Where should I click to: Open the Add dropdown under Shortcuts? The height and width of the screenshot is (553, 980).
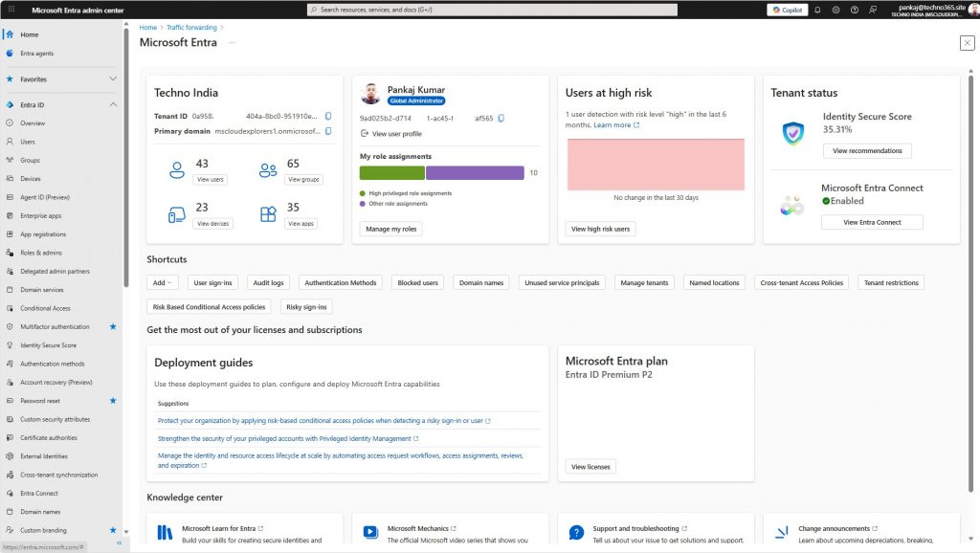160,282
